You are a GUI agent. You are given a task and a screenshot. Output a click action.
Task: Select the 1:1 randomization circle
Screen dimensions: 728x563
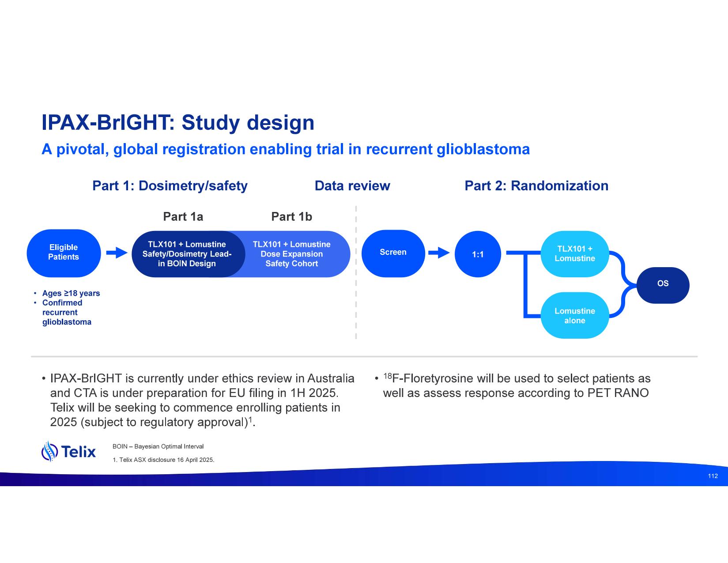tap(478, 254)
